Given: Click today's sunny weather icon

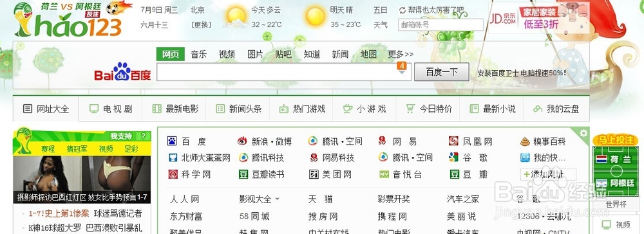Looking at the screenshot, I should tap(236, 16).
